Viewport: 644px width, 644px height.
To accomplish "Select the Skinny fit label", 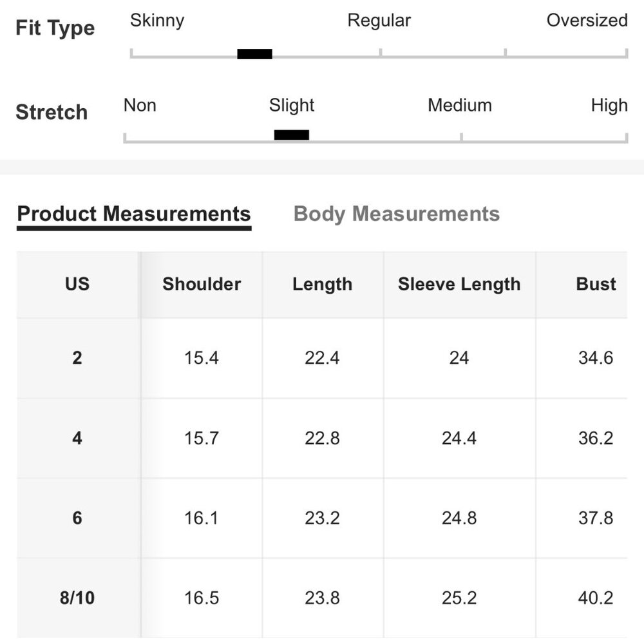I will 157,21.
